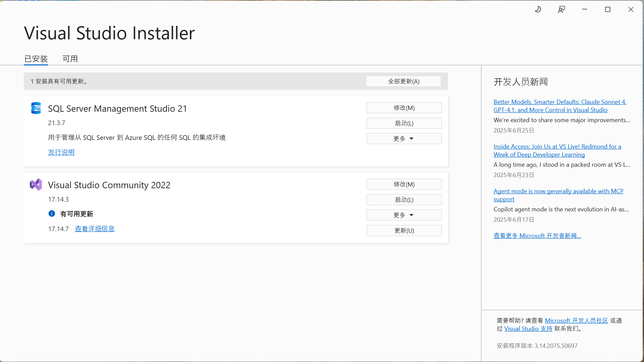This screenshot has width=644, height=362.
Task: Click the blue update-available info icon
Action: tap(52, 213)
